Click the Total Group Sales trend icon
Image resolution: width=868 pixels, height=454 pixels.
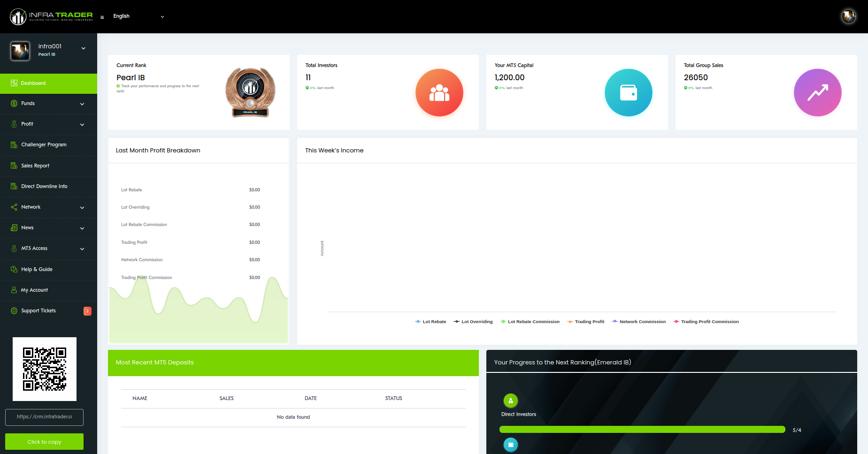(x=818, y=92)
